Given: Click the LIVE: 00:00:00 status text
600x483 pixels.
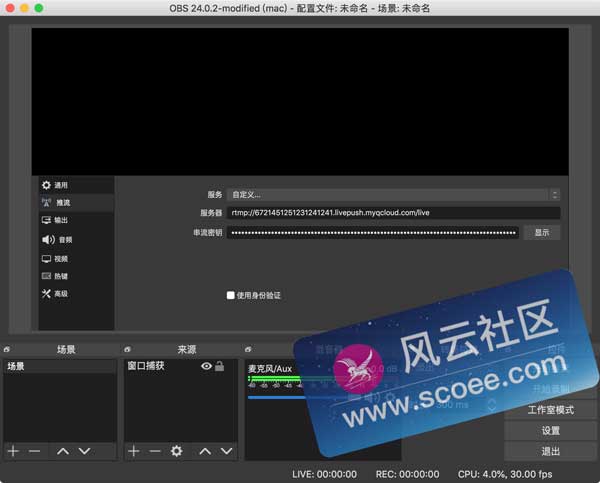Looking at the screenshot, I should pos(324,474).
